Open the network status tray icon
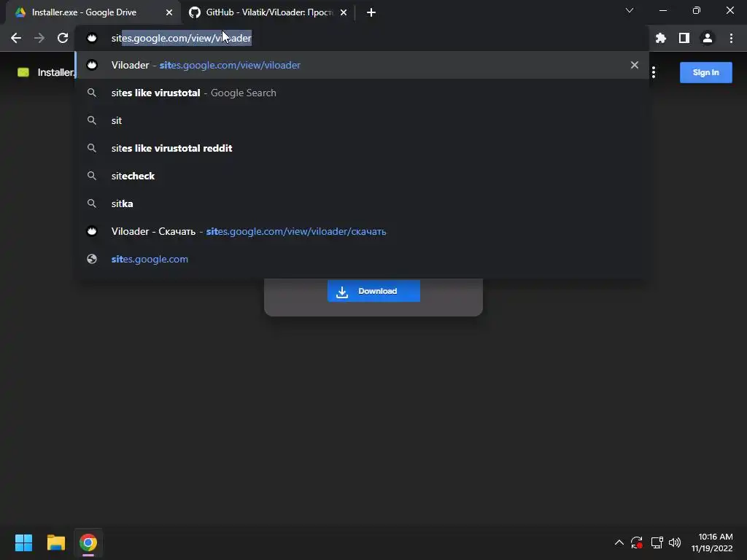The image size is (747, 560). pos(657,542)
